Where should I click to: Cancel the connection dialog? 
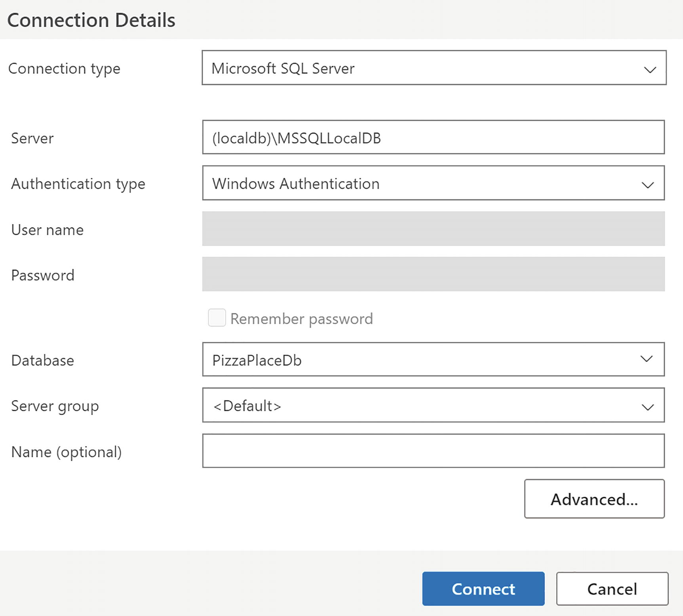point(612,589)
